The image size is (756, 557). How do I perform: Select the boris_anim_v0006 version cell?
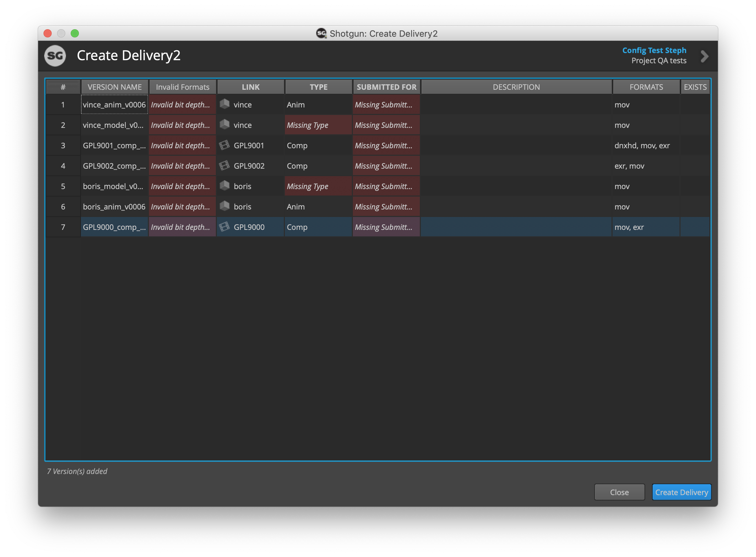click(x=115, y=206)
